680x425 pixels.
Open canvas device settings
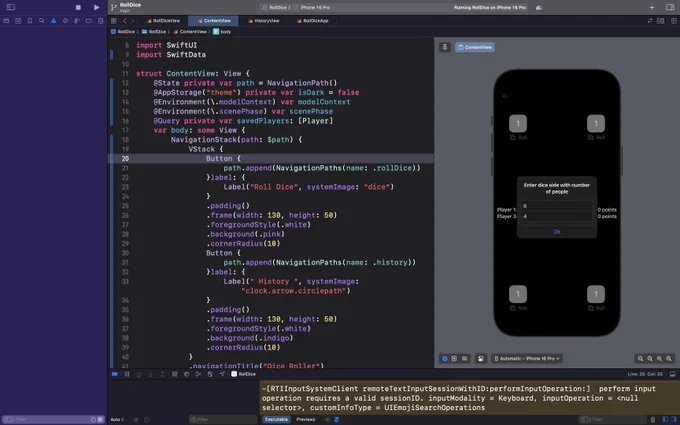pyautogui.click(x=481, y=359)
